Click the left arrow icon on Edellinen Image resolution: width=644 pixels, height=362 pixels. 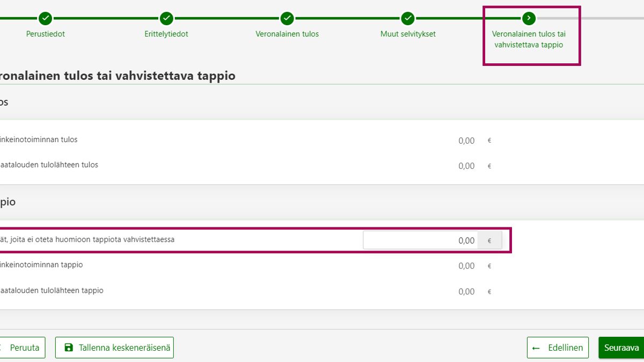pos(536,348)
